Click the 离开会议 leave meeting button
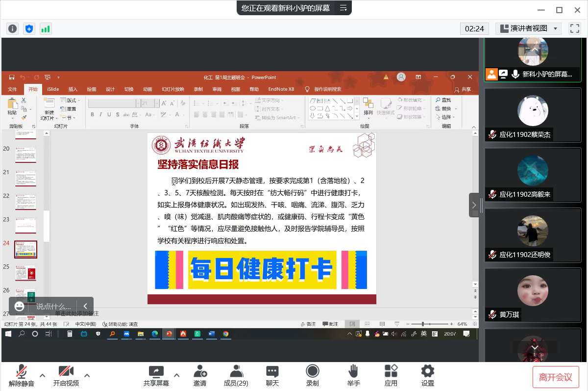 tap(556, 377)
